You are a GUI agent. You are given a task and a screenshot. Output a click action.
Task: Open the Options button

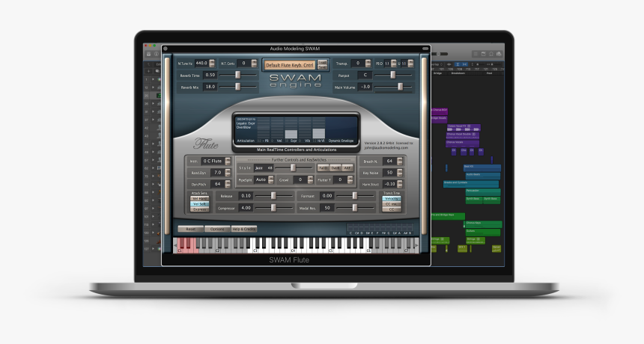pos(217,229)
